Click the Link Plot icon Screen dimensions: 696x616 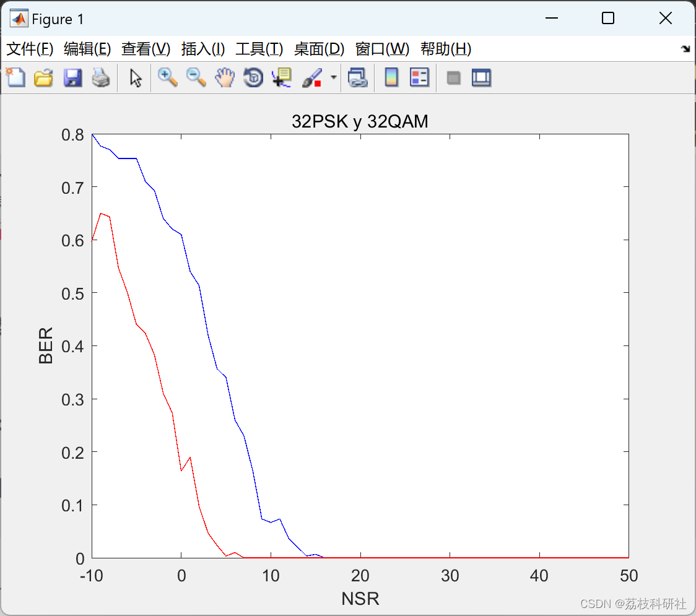[358, 77]
